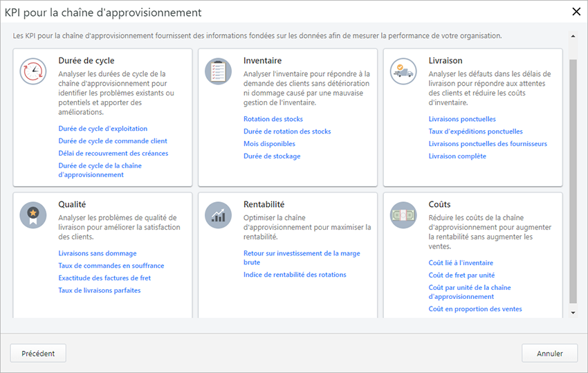Open Livraisons ponctuelles des fournisseurs link
The width and height of the screenshot is (588, 373).
point(487,144)
